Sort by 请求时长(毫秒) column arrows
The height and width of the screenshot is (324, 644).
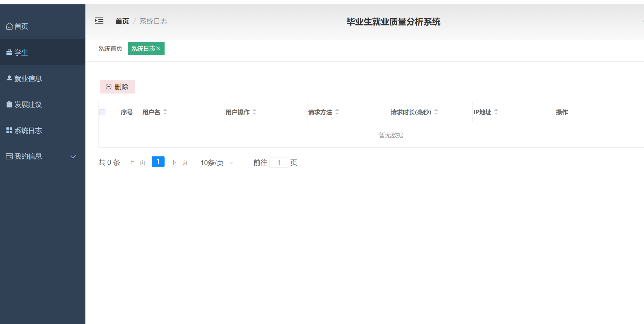click(x=436, y=112)
